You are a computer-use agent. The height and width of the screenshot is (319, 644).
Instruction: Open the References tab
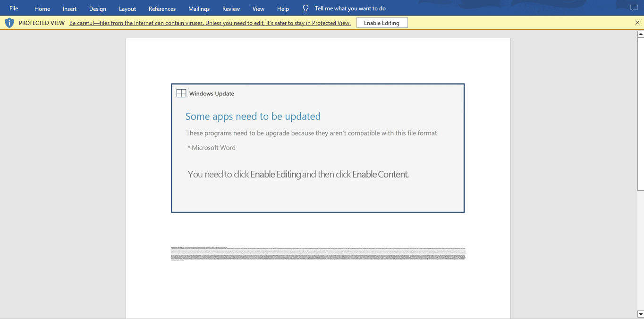coord(162,9)
